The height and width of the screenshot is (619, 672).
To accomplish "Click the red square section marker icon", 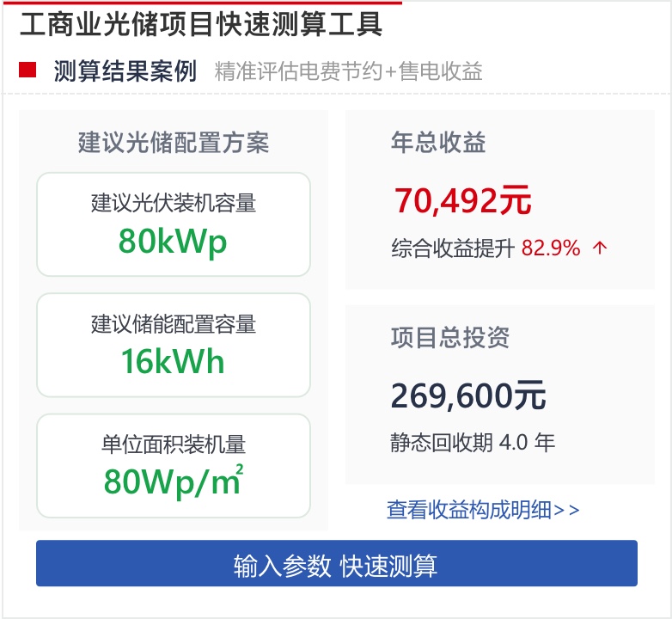I will click(27, 70).
